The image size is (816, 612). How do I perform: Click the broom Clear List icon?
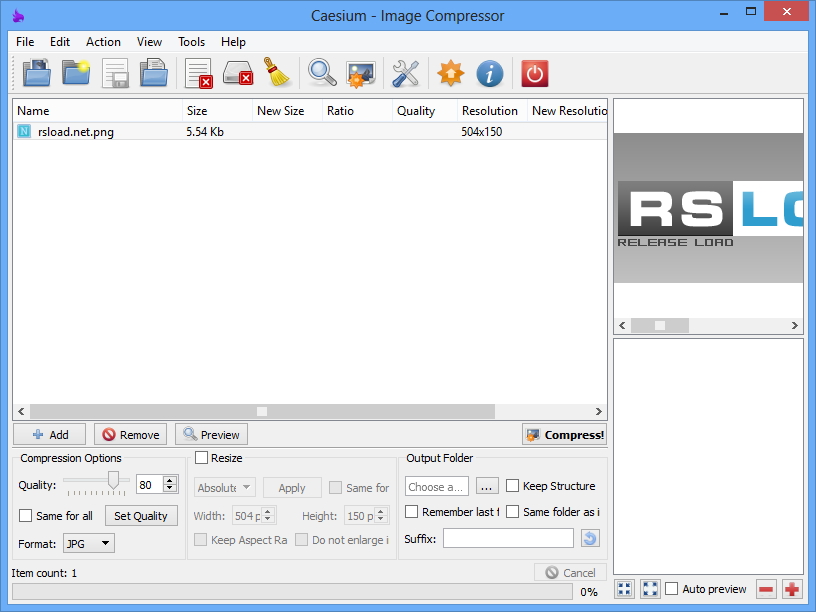pos(276,74)
